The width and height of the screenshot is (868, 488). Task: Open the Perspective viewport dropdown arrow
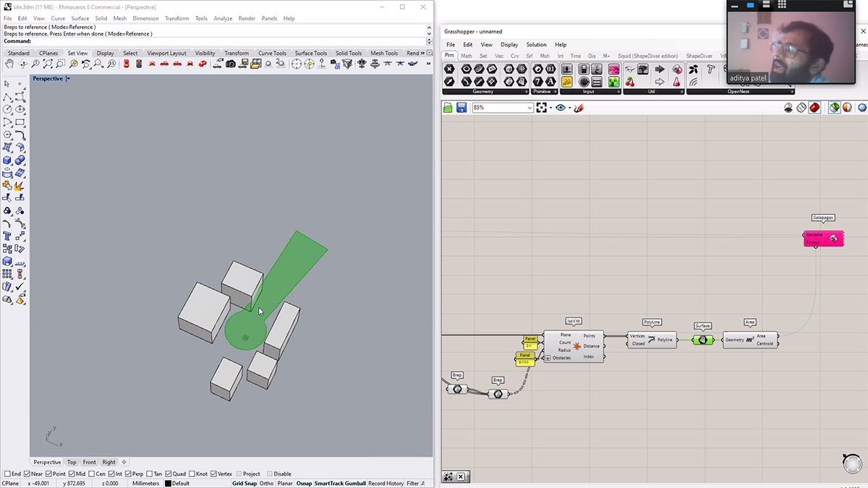coord(68,79)
